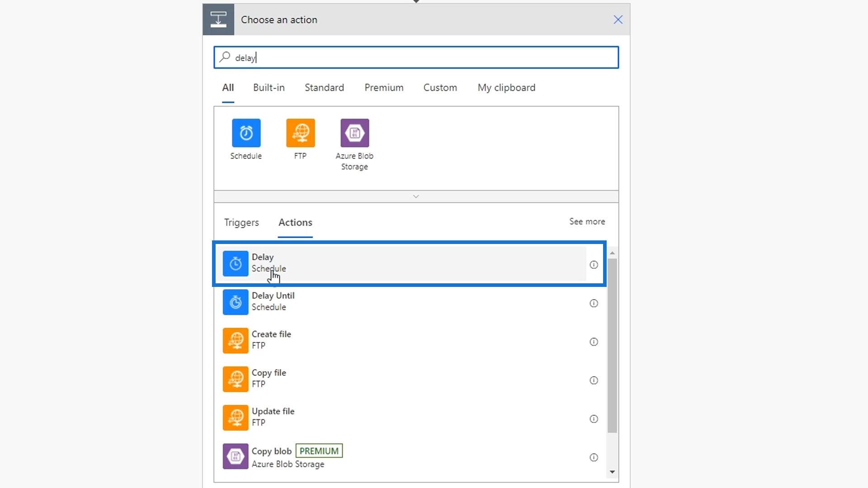The width and height of the screenshot is (868, 488).
Task: Select the FTP connector icon
Action: [300, 133]
